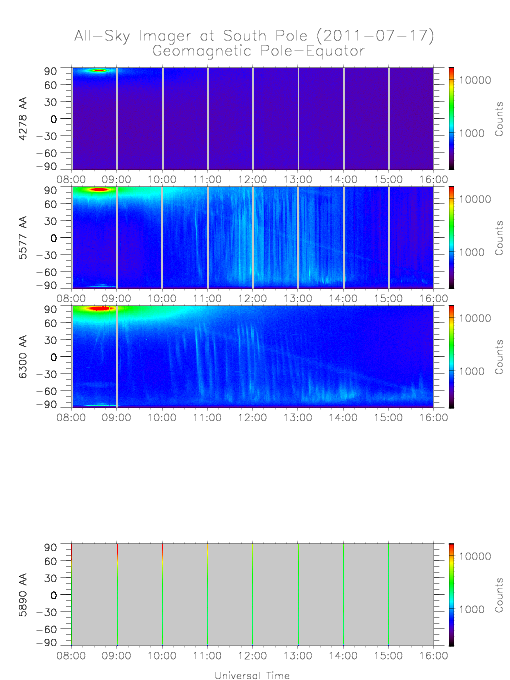Click the 10:00 colored line in 5890 AA panel

coord(163,595)
